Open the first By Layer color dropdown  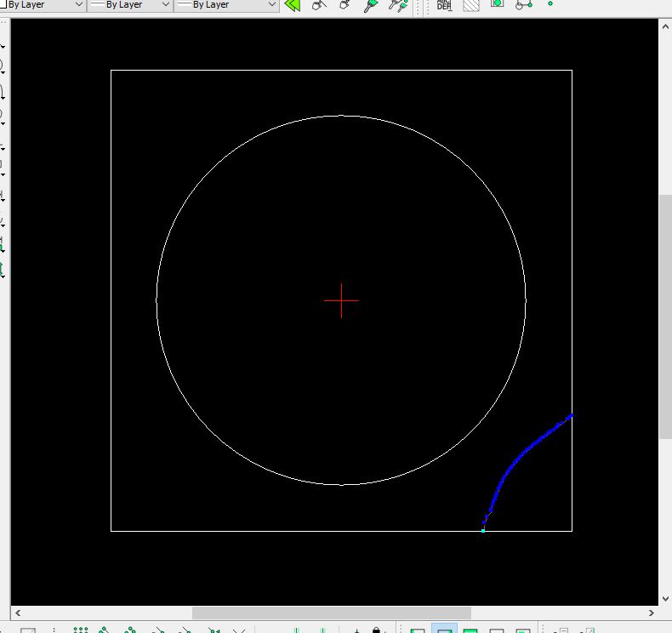[42, 5]
